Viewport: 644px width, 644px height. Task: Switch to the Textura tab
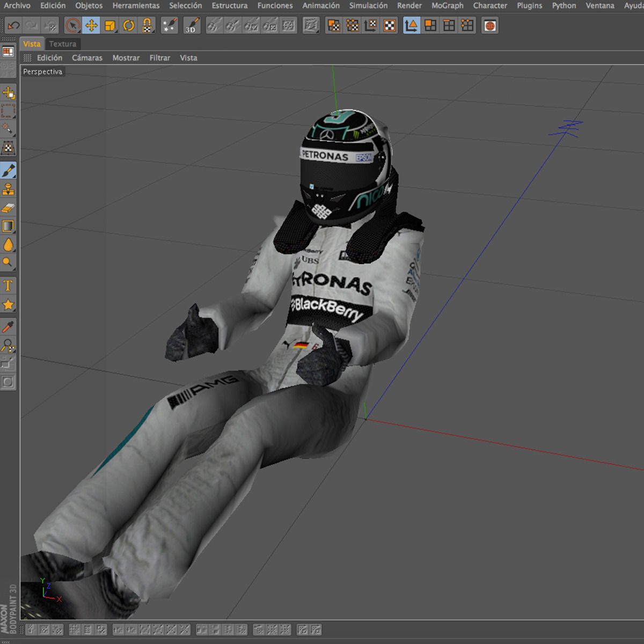(x=63, y=44)
